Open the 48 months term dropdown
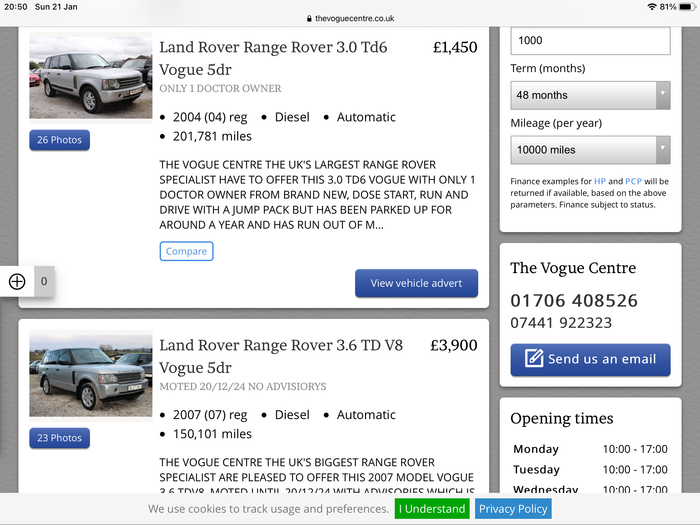Screen dimensions: 700x525 tap(590, 95)
